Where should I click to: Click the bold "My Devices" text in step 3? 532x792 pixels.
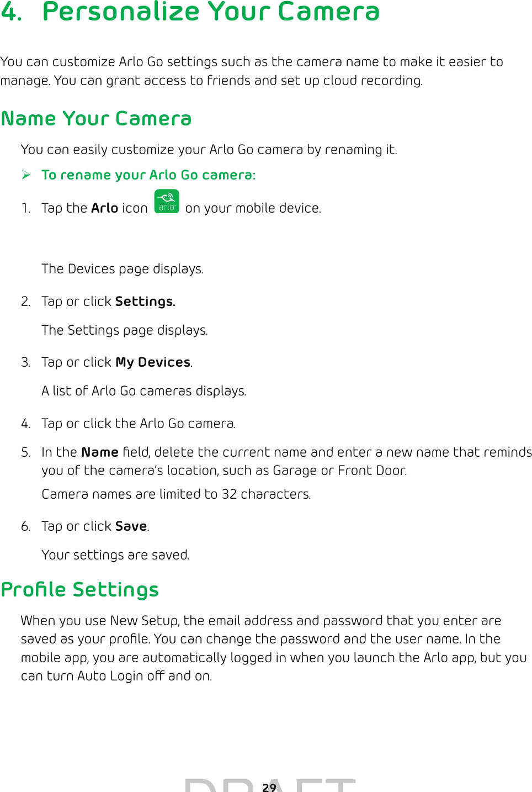click(153, 362)
